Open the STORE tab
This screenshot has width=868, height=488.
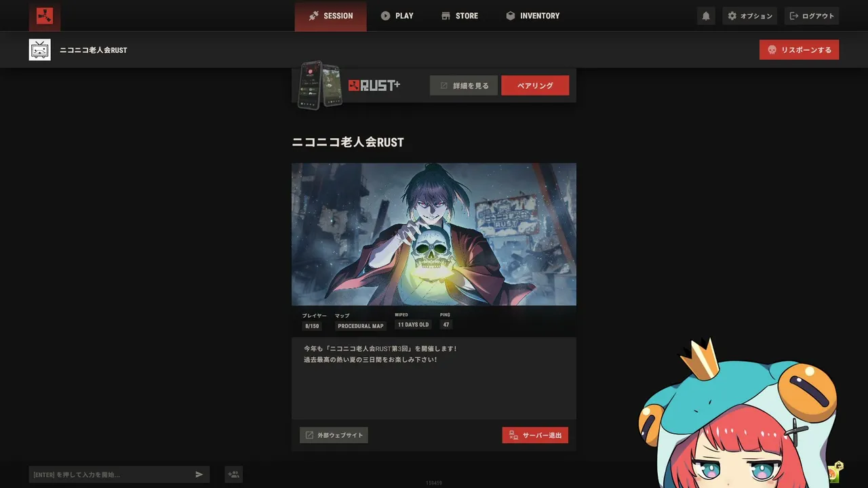459,16
